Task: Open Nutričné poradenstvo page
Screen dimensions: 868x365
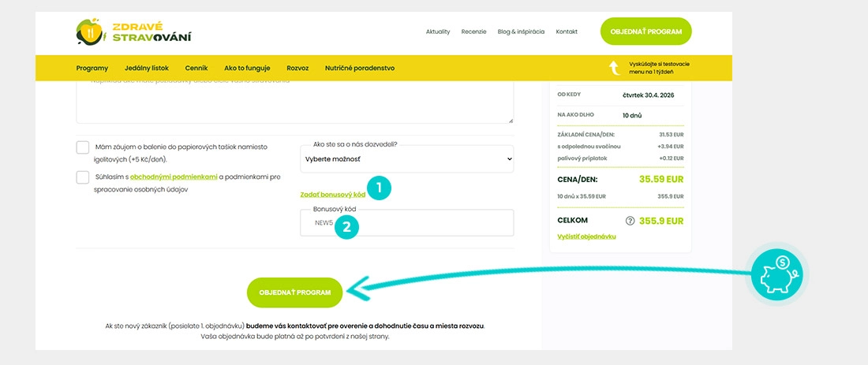Action: coord(360,68)
